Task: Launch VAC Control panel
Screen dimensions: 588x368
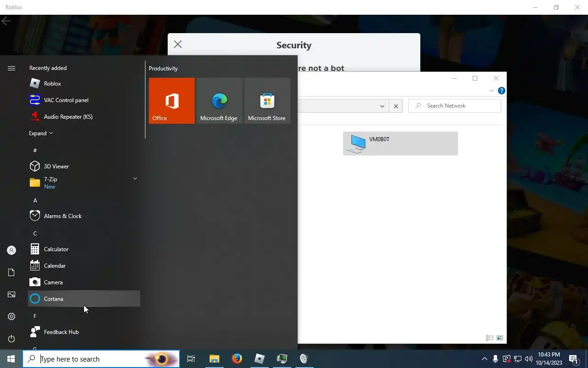Action: click(84, 100)
